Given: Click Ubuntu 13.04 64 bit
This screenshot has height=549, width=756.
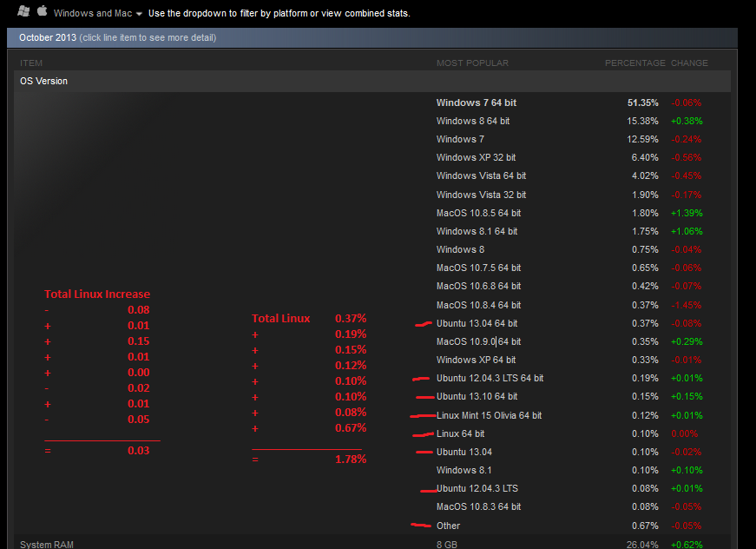Looking at the screenshot, I should tap(477, 324).
